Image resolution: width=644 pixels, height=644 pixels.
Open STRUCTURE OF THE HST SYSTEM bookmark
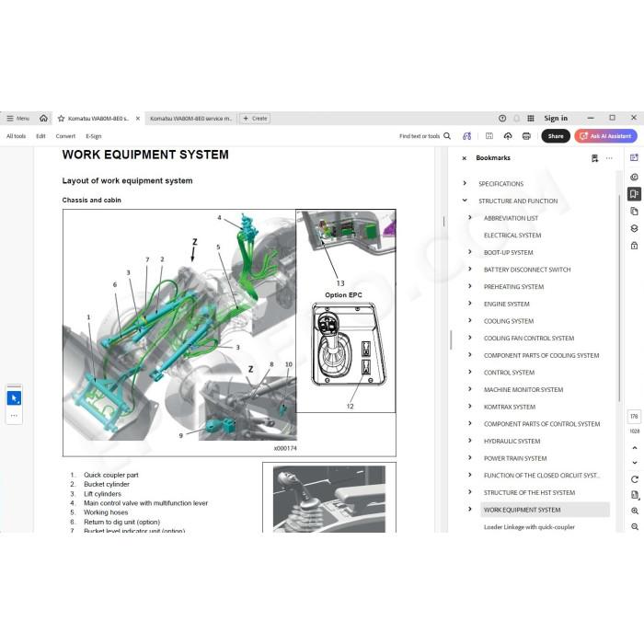coord(529,492)
